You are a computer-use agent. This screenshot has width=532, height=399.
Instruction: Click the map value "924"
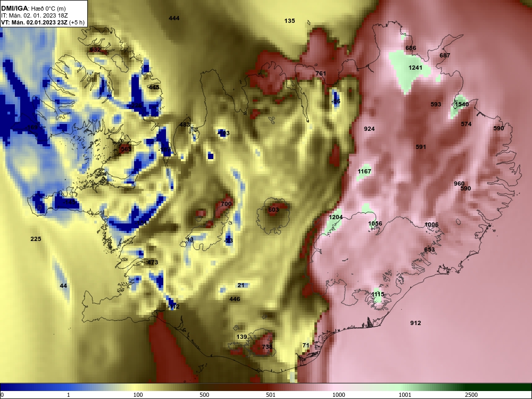pyautogui.click(x=369, y=129)
